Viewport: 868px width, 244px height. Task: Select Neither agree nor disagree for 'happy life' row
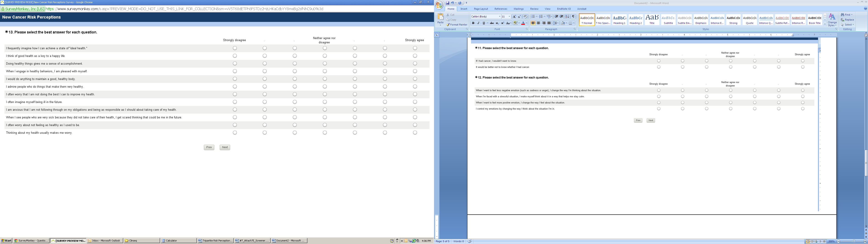(325, 56)
